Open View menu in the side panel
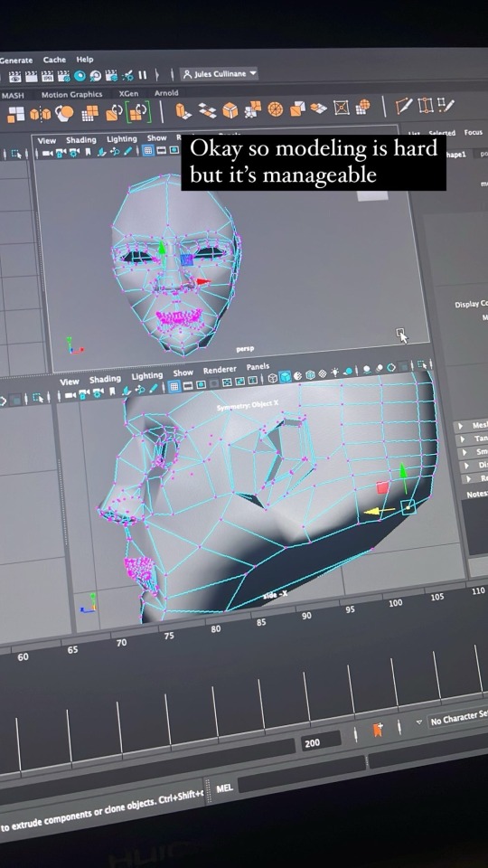Screen dimensions: 488x868 [x=70, y=382]
